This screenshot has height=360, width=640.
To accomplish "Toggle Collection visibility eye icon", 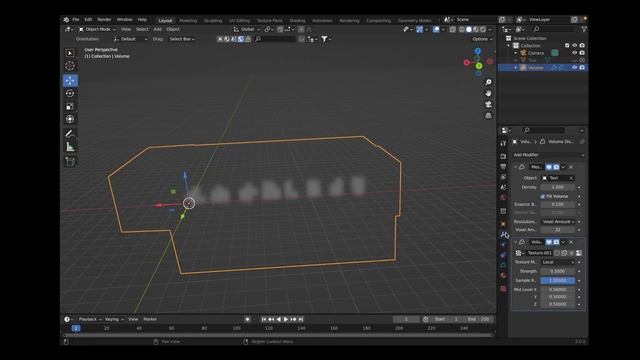I will pos(574,45).
